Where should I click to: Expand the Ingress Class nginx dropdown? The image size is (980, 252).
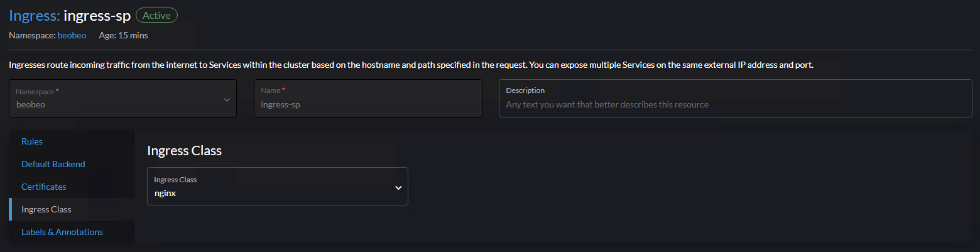277,187
